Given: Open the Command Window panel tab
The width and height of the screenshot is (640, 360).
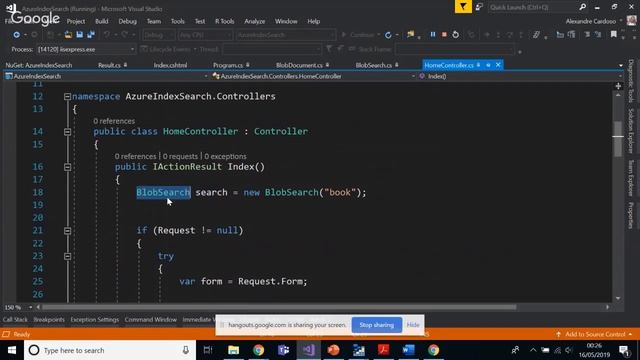Looking at the screenshot, I should [151, 320].
